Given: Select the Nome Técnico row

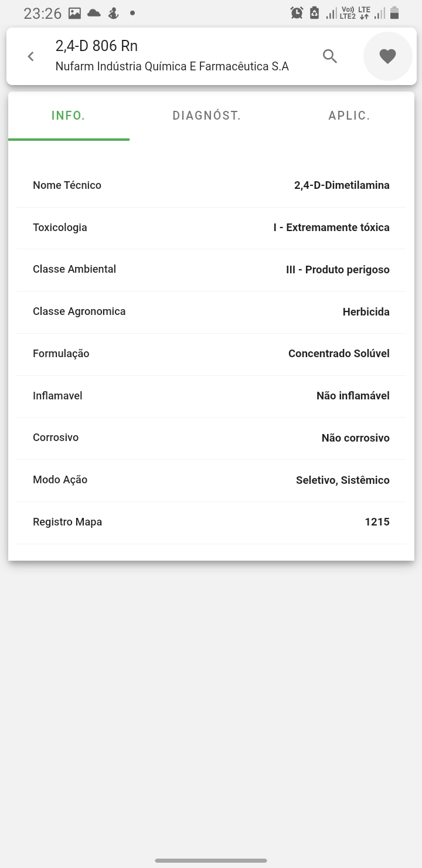Looking at the screenshot, I should point(211,185).
